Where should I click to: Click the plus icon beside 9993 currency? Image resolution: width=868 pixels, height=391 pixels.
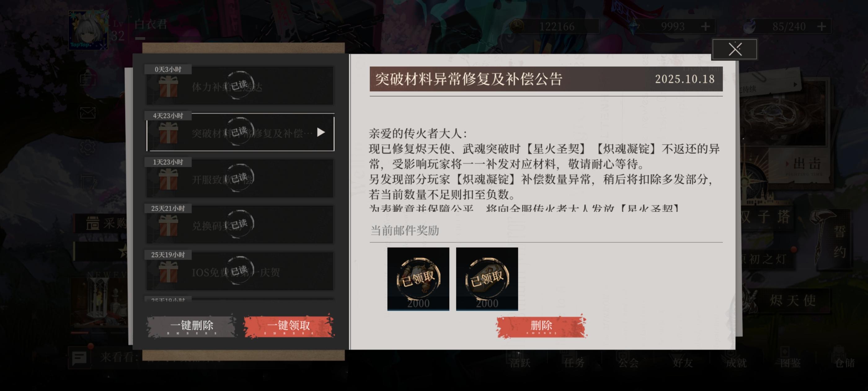705,26
